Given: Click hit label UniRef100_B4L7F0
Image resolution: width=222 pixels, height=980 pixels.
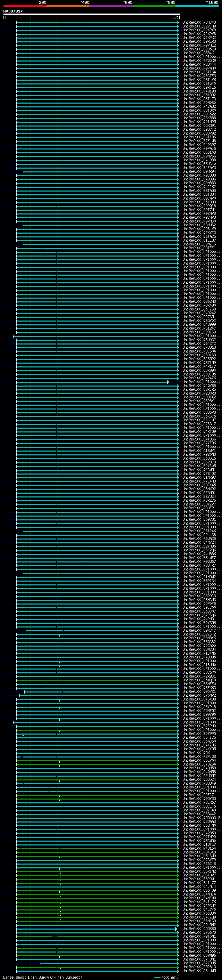Looking at the screenshot, I should [199, 910].
